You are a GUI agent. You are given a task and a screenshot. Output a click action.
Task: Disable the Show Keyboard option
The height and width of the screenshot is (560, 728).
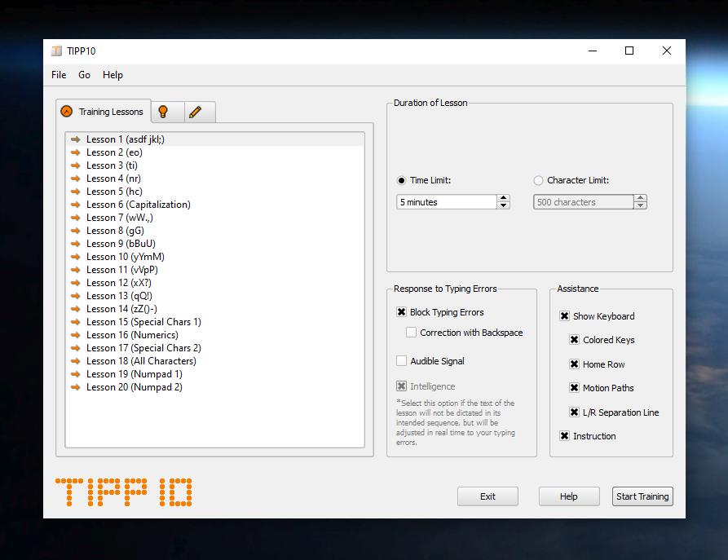[x=564, y=316]
